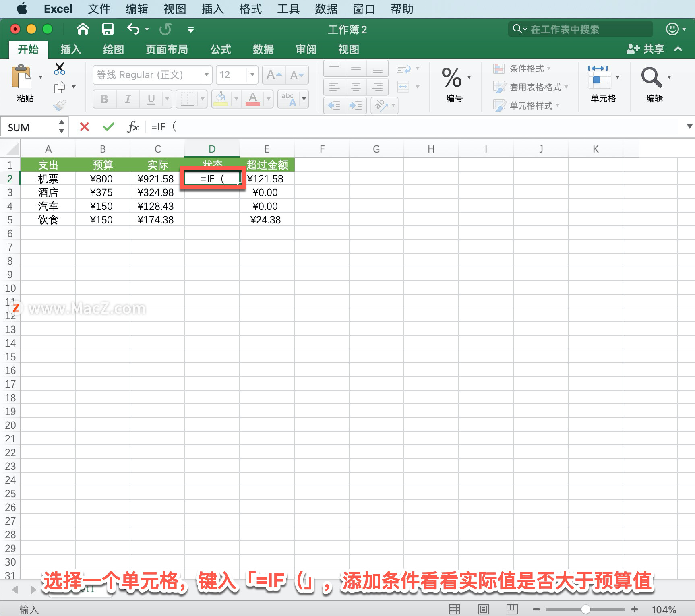Screen dimensions: 695x616
Task: Open the Quick Access Toolbar customize menu
Action: click(x=191, y=29)
